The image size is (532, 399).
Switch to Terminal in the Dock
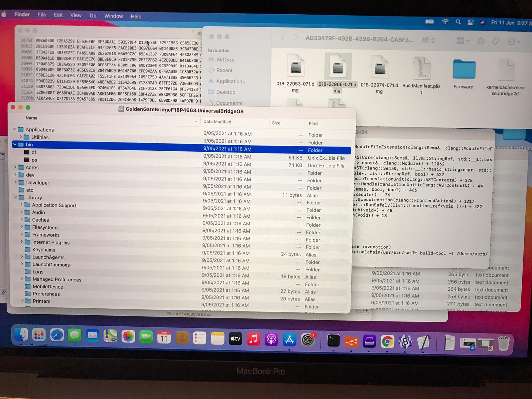[x=333, y=341]
